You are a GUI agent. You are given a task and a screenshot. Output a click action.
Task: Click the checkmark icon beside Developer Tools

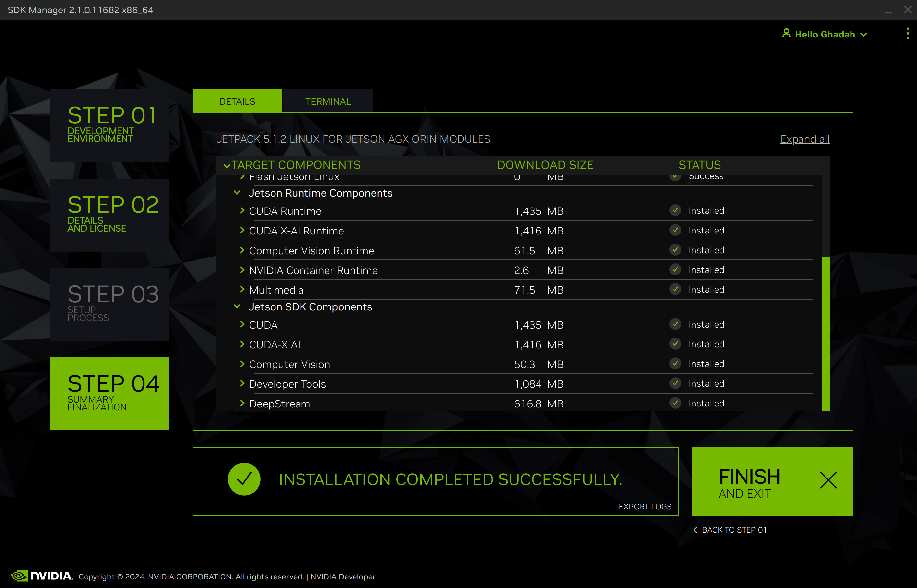pyautogui.click(x=675, y=383)
